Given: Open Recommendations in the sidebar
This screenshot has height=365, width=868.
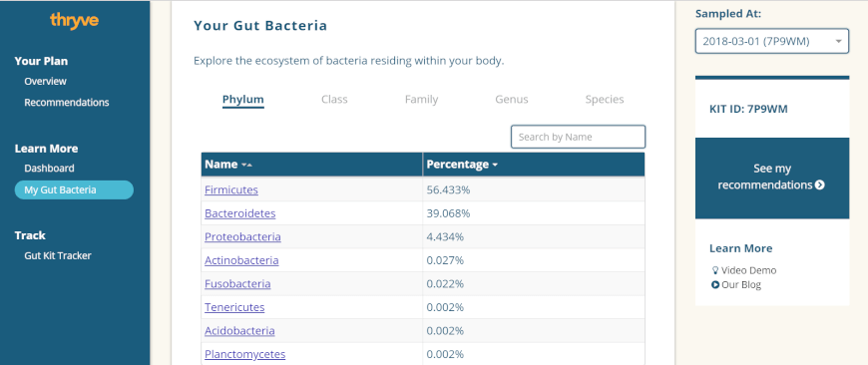Looking at the screenshot, I should (x=67, y=103).
